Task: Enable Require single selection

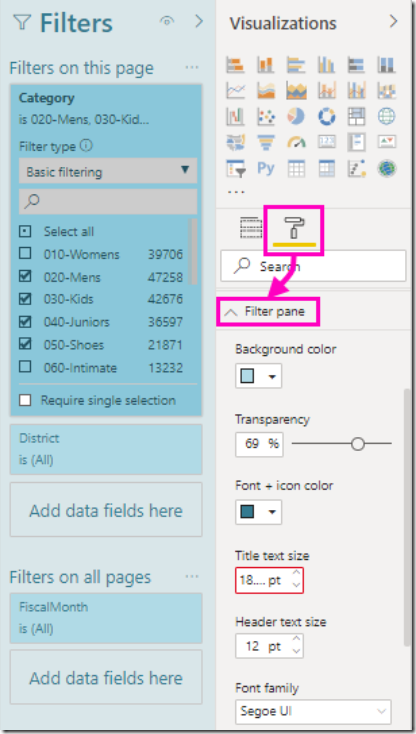Action: (25, 400)
